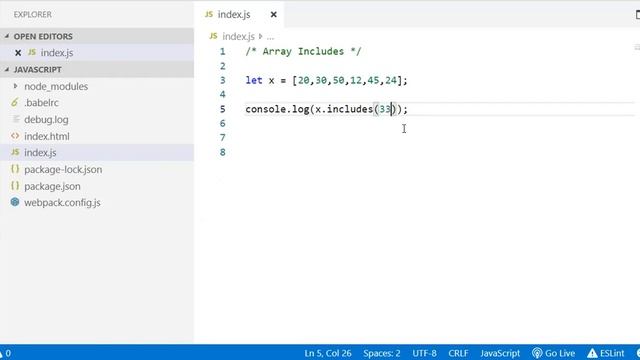Click the ESLint warning triangle icon

point(592,353)
